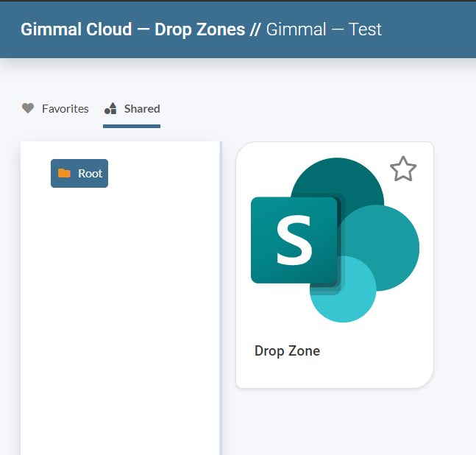The image size is (476, 455).
Task: Click the SharePoint 'S' logo tile
Action: tap(294, 240)
